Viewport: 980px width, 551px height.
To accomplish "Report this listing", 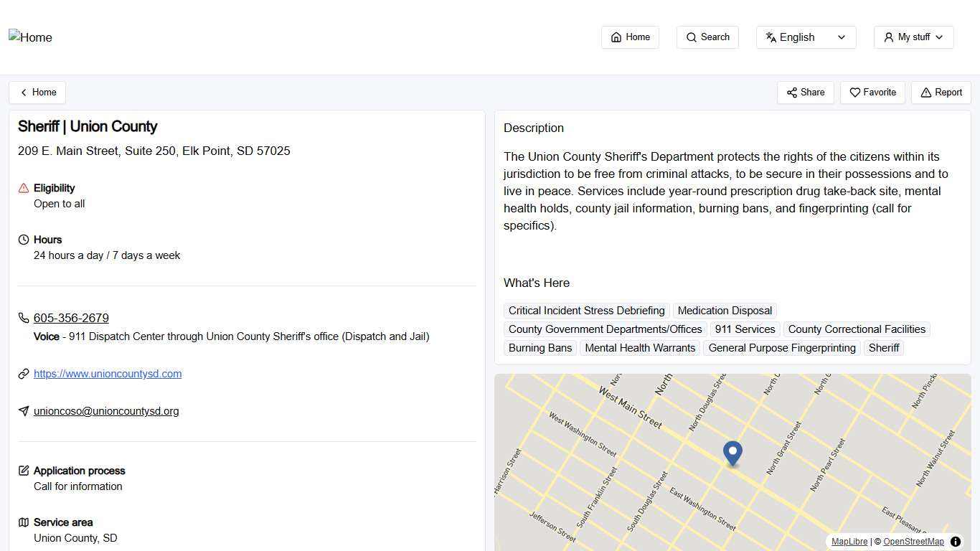I will tap(941, 93).
